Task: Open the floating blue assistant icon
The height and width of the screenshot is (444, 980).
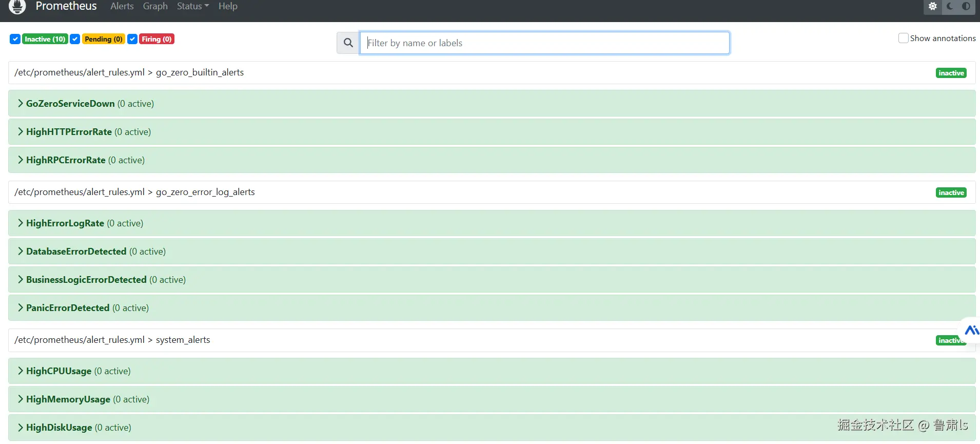Action: click(971, 330)
